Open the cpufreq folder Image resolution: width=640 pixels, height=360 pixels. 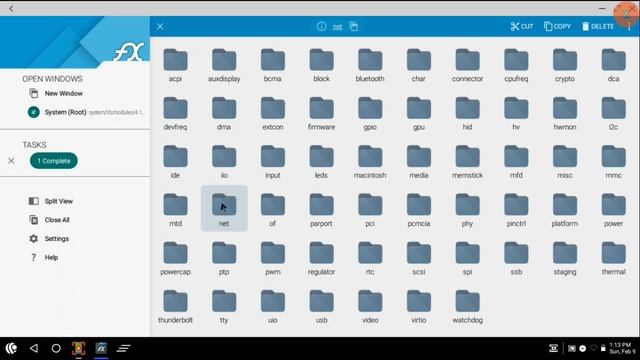coord(516,65)
